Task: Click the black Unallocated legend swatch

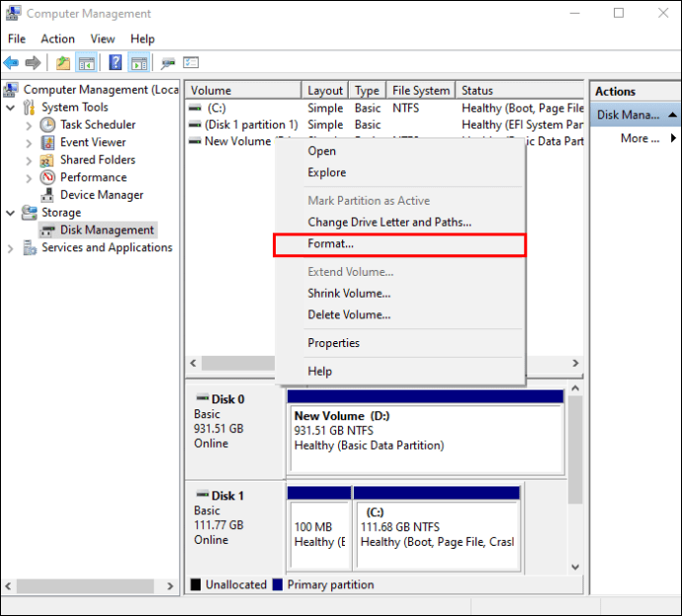Action: 196,584
